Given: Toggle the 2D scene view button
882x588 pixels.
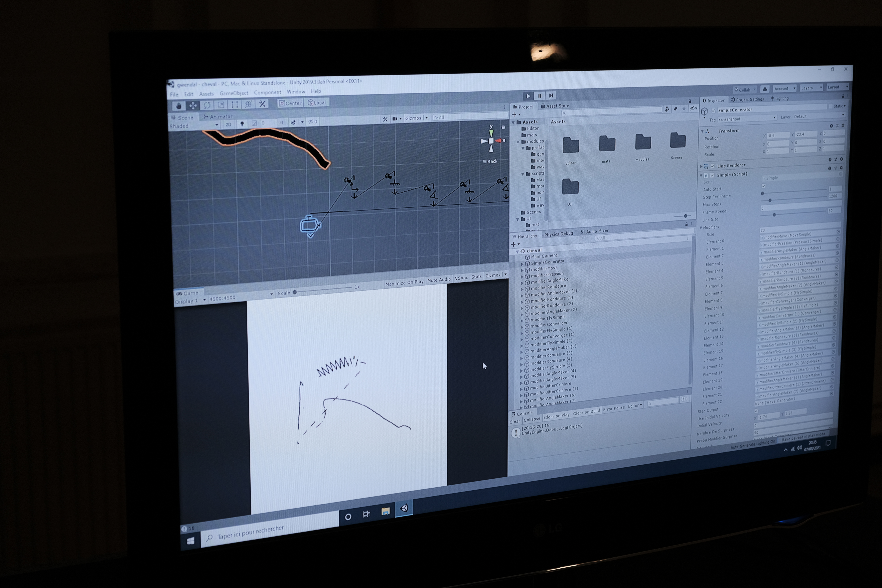Looking at the screenshot, I should [228, 124].
